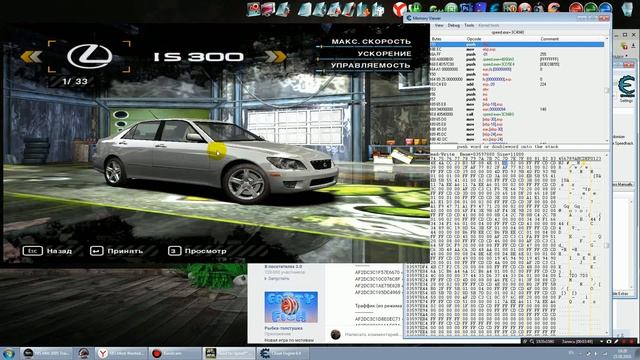Click the dice icon in top dock
Screen dimensions: 640x360
tap(378, 9)
